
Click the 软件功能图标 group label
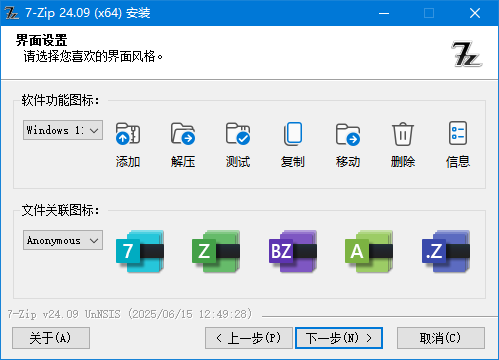coord(60,100)
